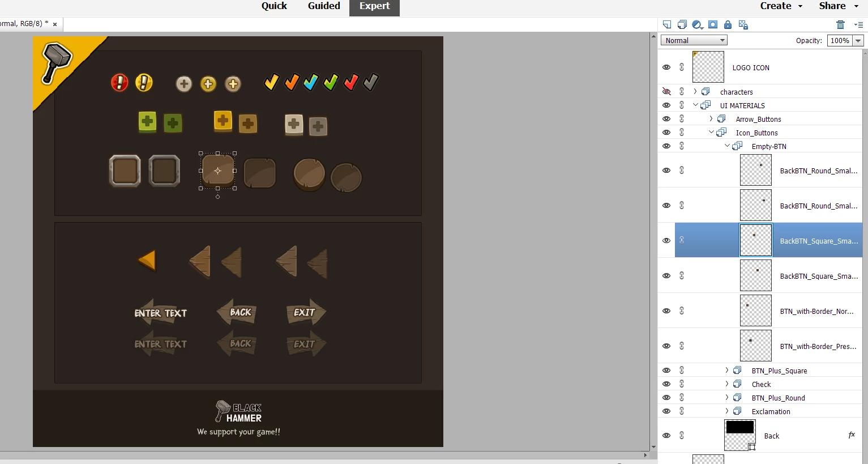
Task: Click the canvas scrollbar up arrow
Action: pyautogui.click(x=653, y=36)
